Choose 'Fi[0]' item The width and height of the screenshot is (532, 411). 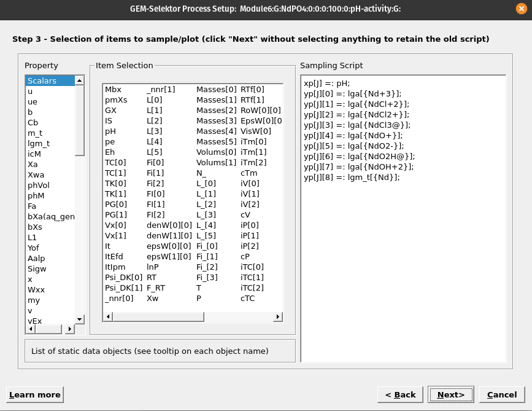pos(155,162)
